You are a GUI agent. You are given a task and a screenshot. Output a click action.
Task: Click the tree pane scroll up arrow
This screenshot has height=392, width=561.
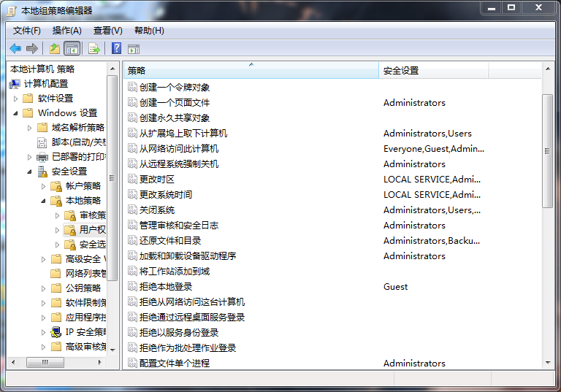point(112,69)
